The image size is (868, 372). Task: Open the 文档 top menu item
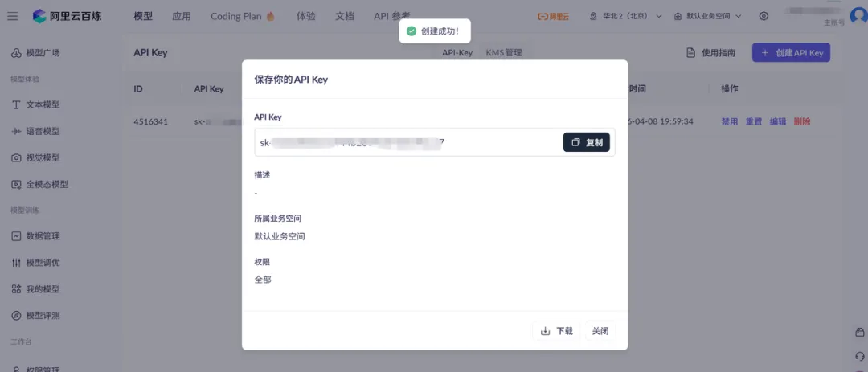[344, 16]
